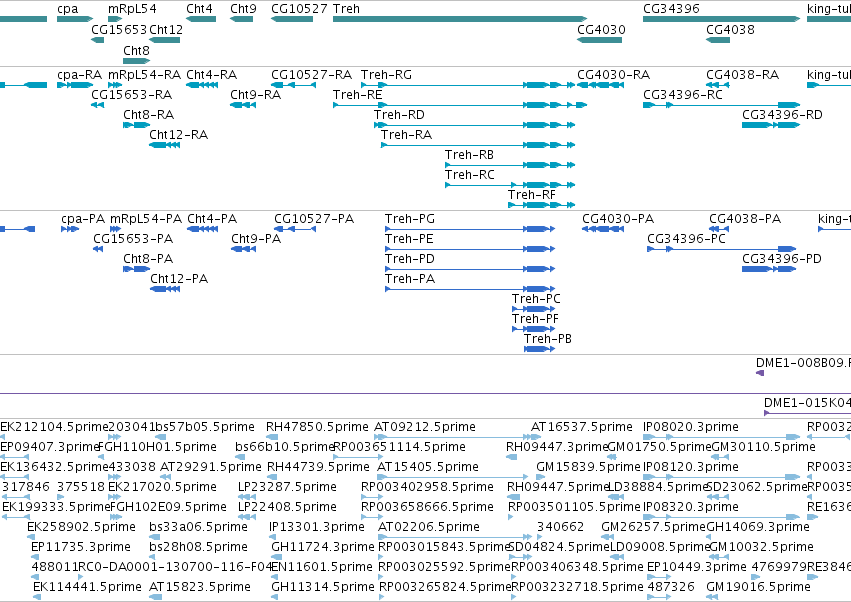Select protein CG4030-PA
851x602 pixels.
click(603, 229)
